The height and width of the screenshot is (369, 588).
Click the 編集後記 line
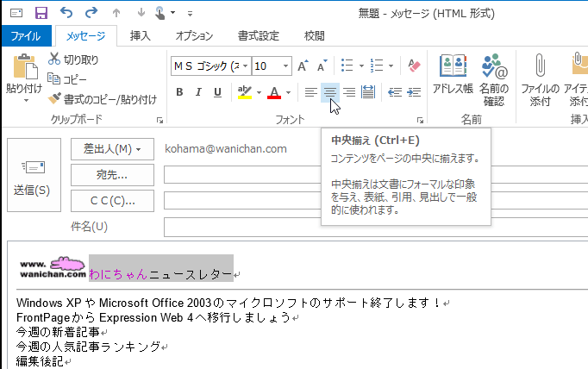click(x=40, y=361)
